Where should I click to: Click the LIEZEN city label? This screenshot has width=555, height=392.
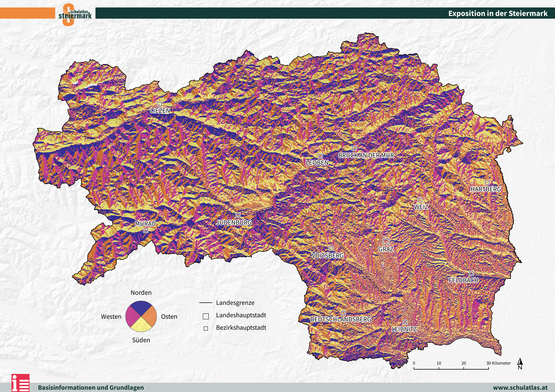click(160, 111)
